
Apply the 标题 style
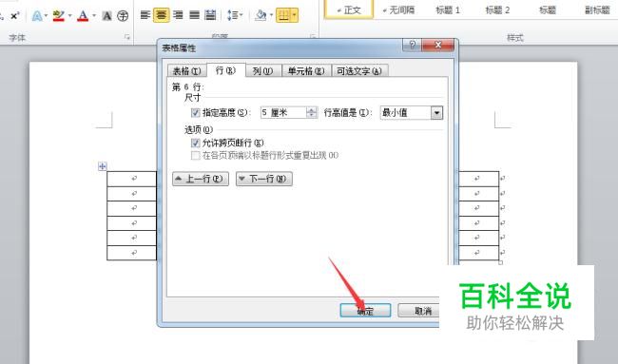(548, 10)
